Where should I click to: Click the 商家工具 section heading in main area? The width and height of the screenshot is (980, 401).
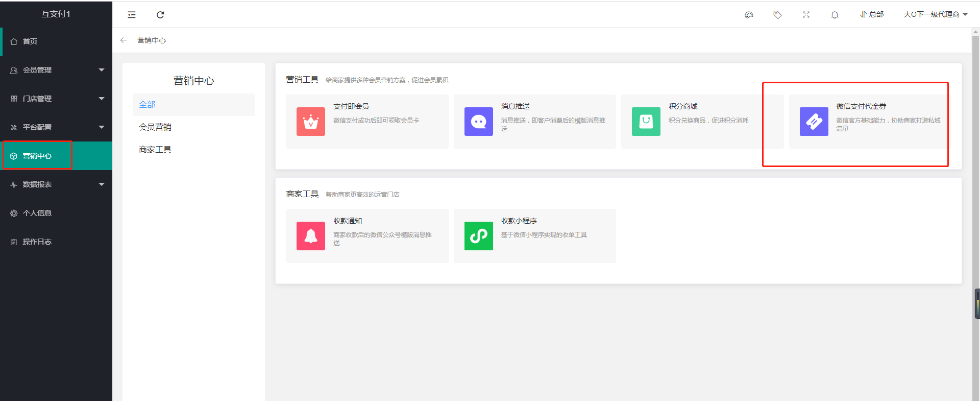pos(302,194)
